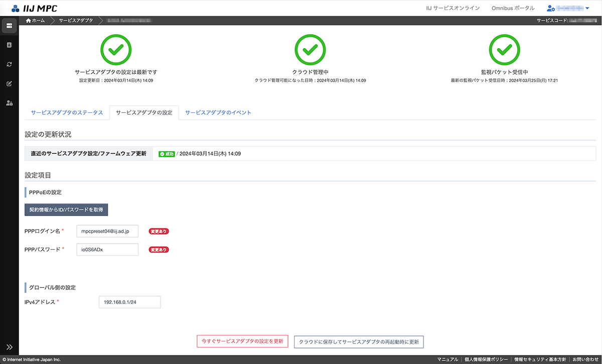
Task: Select the サービスアダプタの設定 tab
Action: point(144,113)
